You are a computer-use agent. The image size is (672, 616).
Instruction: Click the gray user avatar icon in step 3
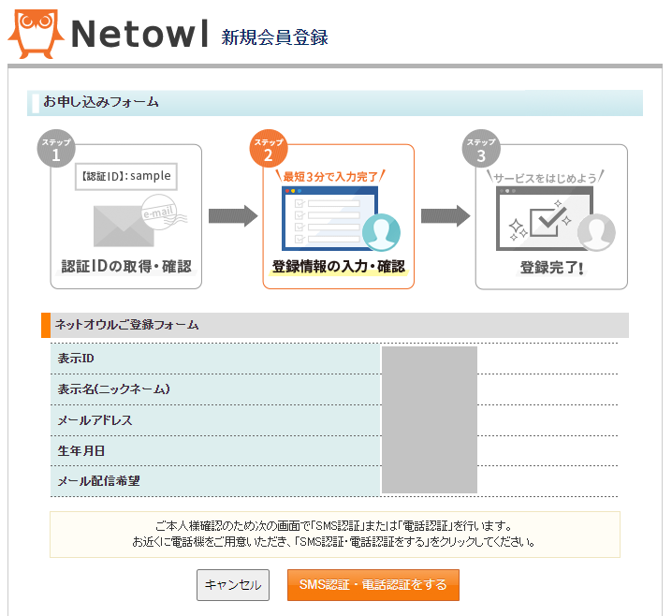(596, 232)
